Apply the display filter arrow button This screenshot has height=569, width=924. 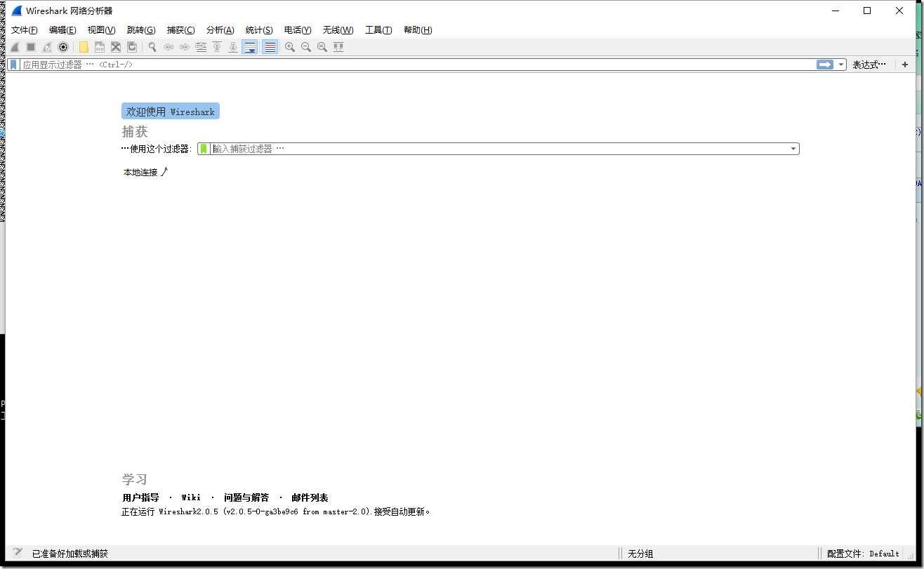[825, 65]
